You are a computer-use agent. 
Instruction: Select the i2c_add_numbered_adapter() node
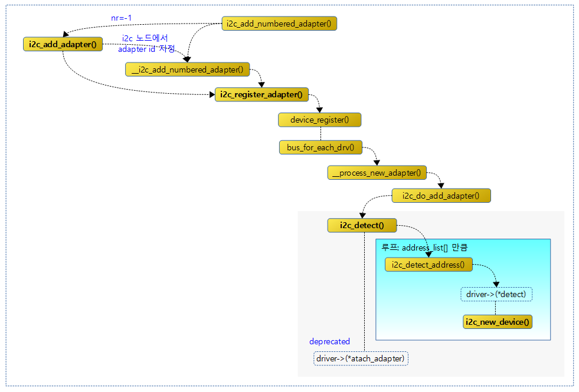coord(279,24)
